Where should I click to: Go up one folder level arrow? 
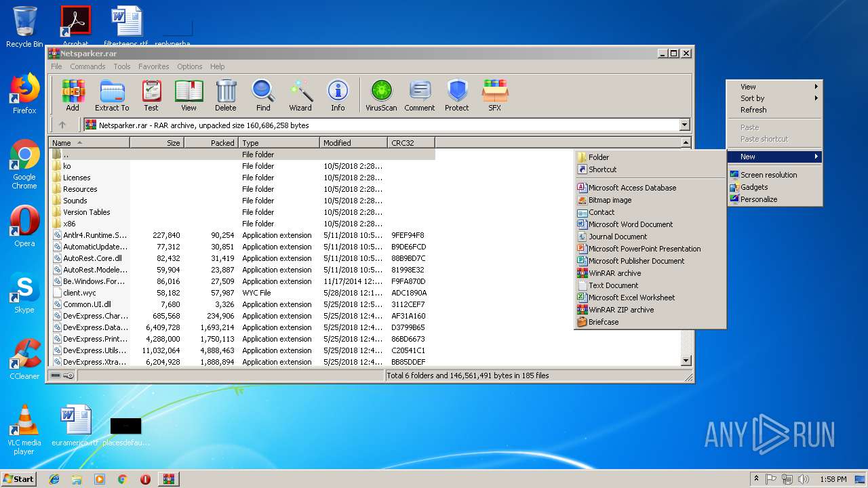(x=62, y=125)
